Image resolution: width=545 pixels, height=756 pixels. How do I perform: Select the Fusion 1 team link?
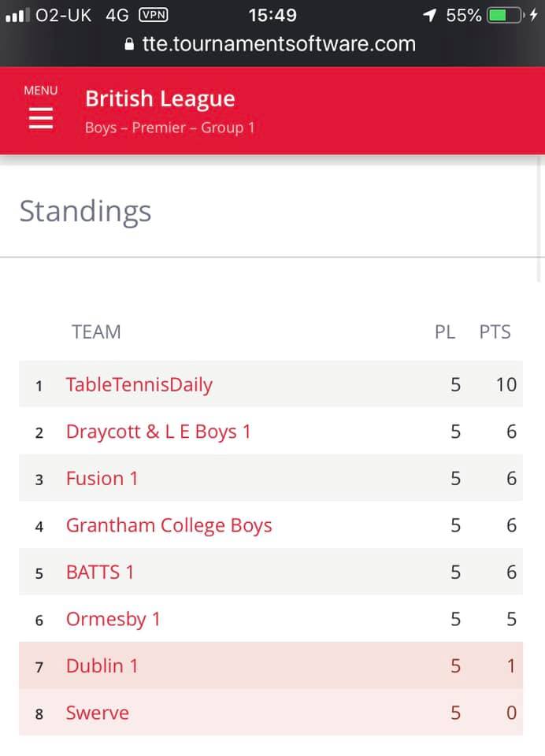[x=102, y=478]
